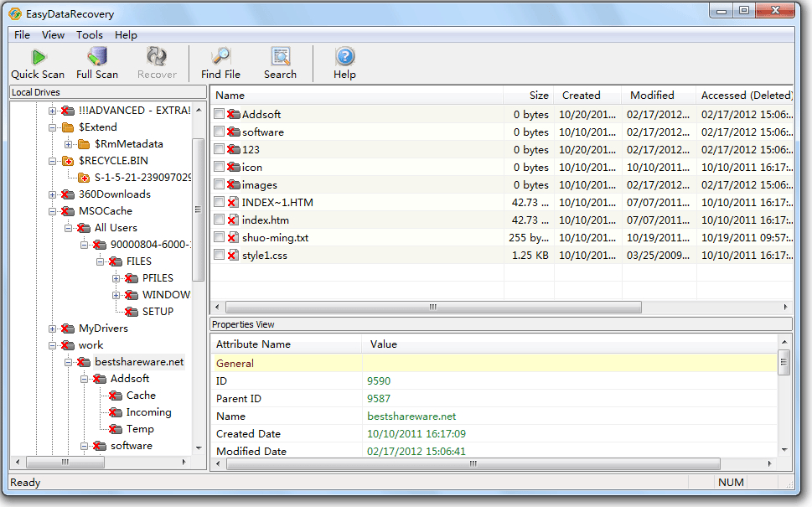The height and width of the screenshot is (507, 812).
Task: Open the Tools menu
Action: click(x=90, y=35)
